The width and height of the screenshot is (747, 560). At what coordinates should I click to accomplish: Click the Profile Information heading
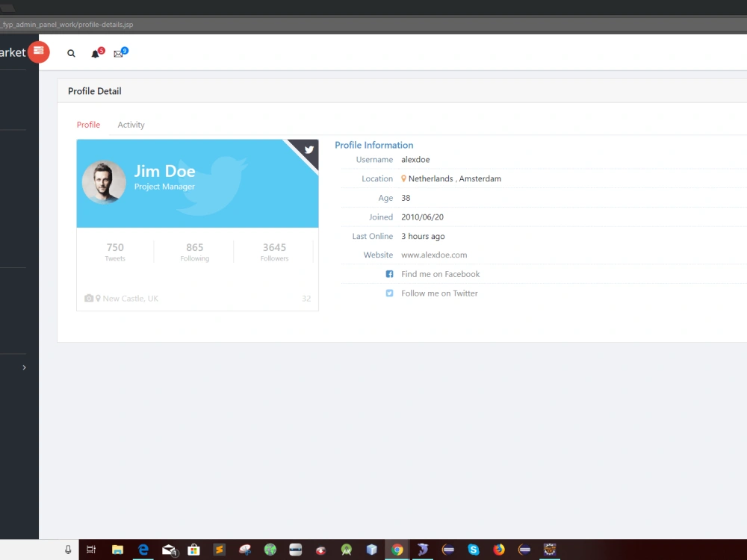tap(374, 146)
